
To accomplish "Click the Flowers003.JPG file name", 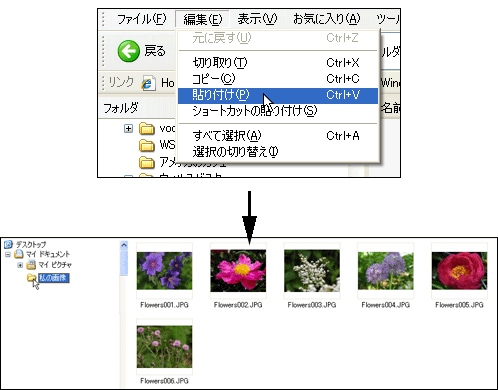I will tap(312, 305).
